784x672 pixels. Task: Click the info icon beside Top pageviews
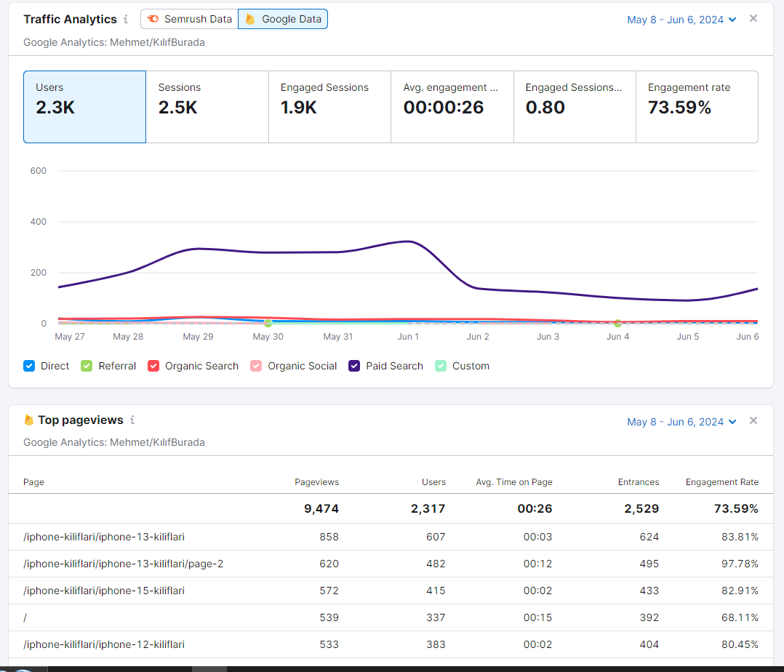tap(132, 420)
